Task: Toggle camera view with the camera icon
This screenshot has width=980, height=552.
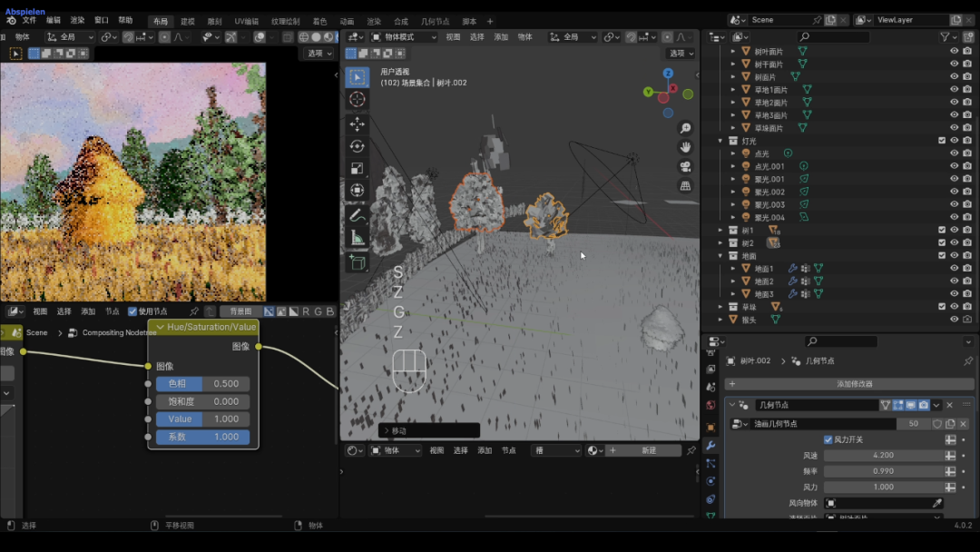Action: click(686, 167)
